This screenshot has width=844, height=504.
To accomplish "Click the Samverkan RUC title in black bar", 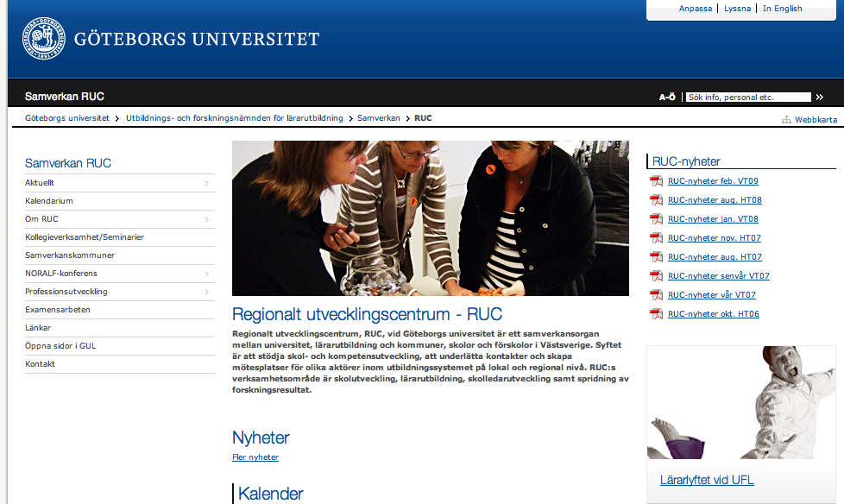I will click(65, 97).
